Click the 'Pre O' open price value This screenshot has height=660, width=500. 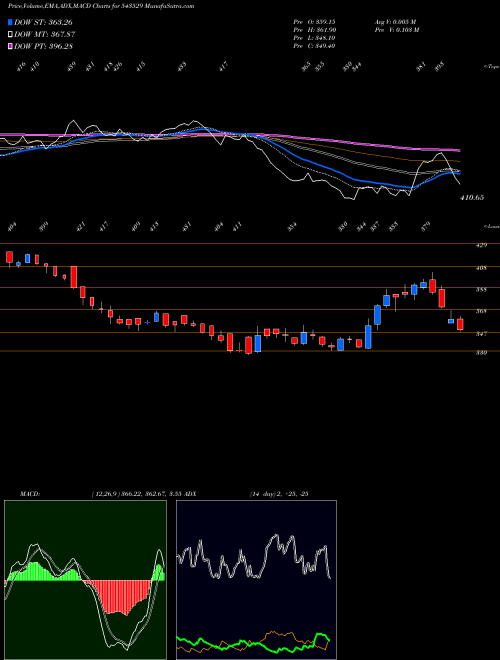(314, 22)
